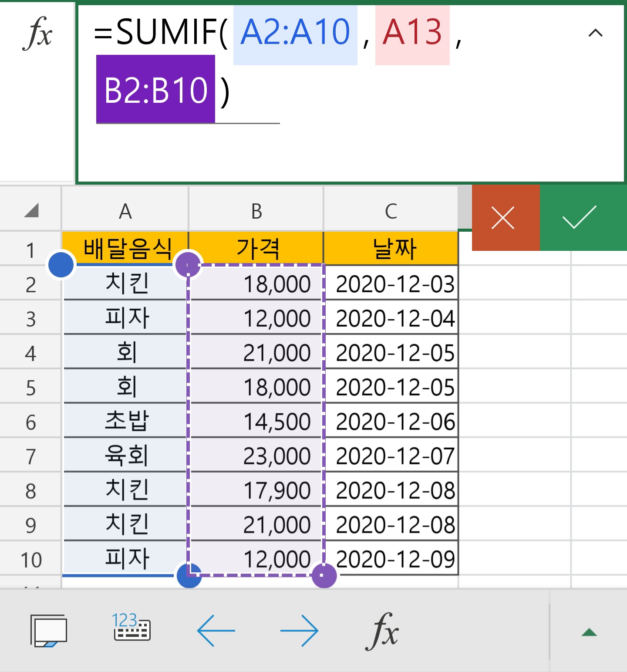Move to previous cell with left arrow

pos(216,631)
